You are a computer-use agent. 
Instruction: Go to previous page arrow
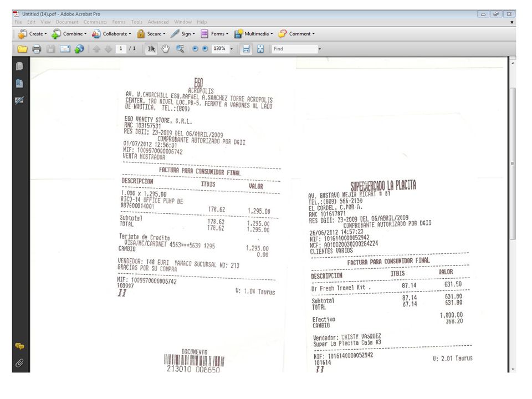96,49
